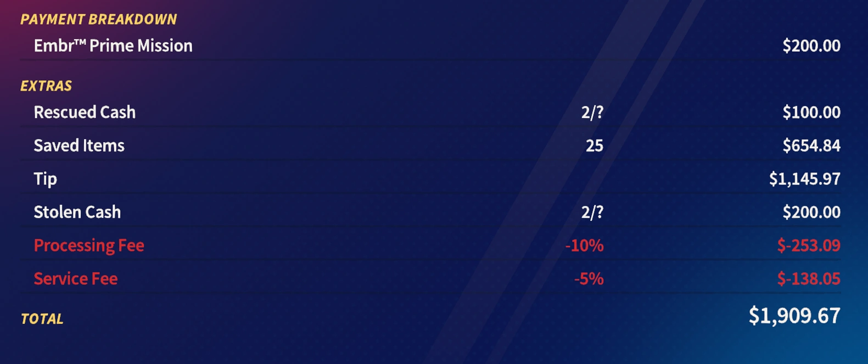Click the Rescued Cash 2/? count
The image size is (868, 364).
pyautogui.click(x=592, y=112)
